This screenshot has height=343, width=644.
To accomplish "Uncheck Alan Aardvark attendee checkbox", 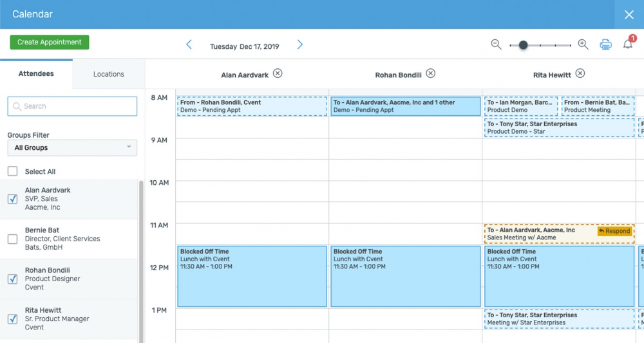I will pos(13,199).
